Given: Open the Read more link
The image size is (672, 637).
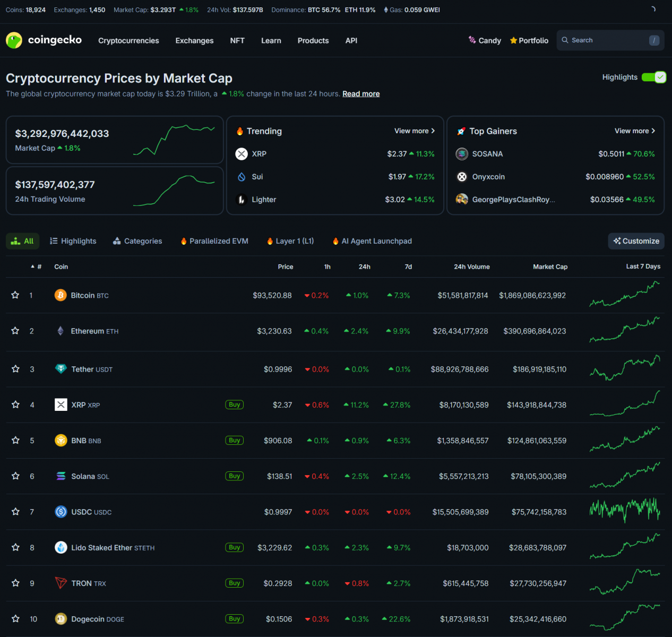Looking at the screenshot, I should click(361, 94).
